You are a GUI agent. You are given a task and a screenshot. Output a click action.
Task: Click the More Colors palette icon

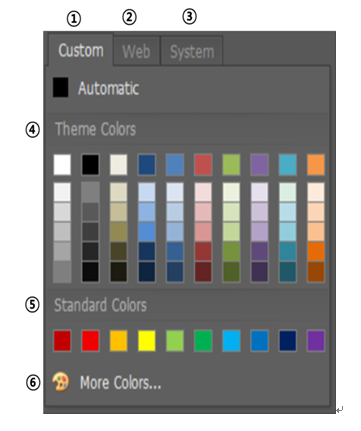pos(61,382)
